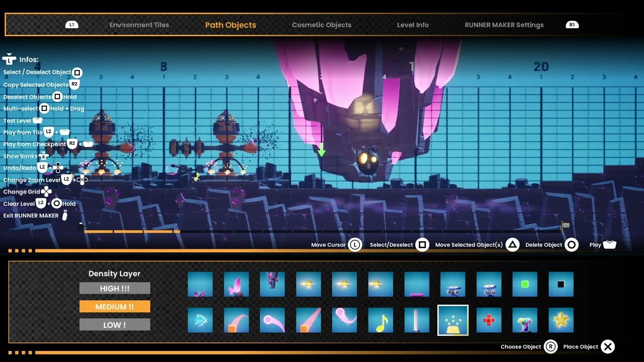Click the circle icon for Delete Object

[x=572, y=245]
